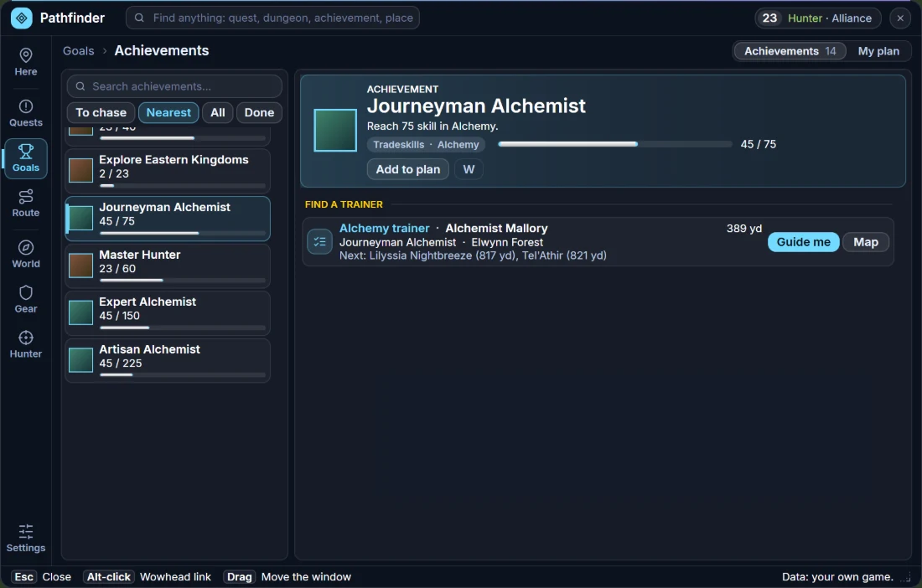Click the Next: Lilyssia Nightbreeze trainer line

click(x=473, y=255)
